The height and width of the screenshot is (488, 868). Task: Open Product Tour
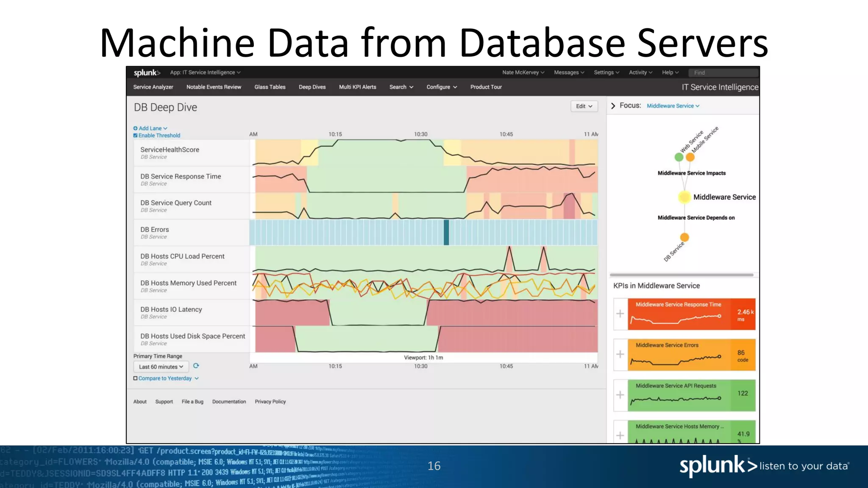pyautogui.click(x=486, y=87)
